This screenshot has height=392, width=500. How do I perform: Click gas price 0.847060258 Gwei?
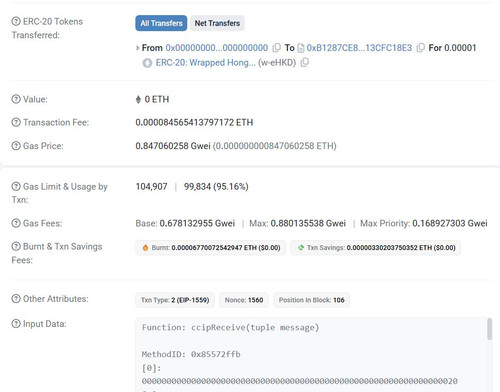tap(173, 146)
